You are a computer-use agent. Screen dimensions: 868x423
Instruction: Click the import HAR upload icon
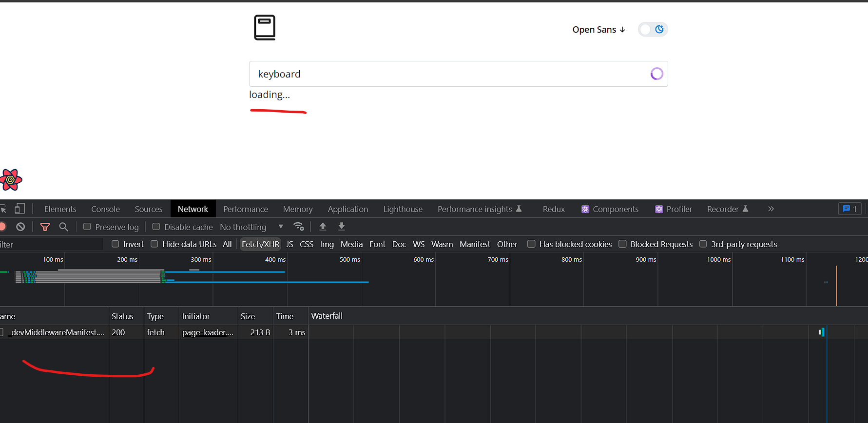click(323, 227)
